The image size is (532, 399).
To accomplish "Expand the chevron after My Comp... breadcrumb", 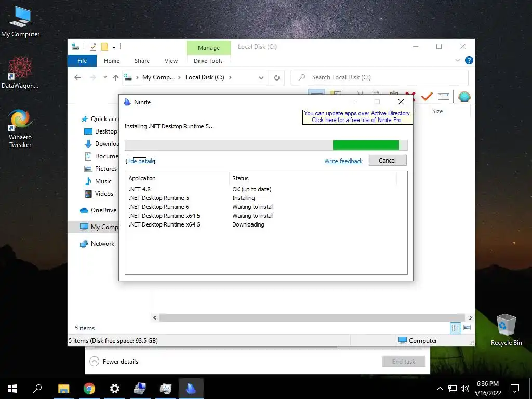I will (179, 78).
